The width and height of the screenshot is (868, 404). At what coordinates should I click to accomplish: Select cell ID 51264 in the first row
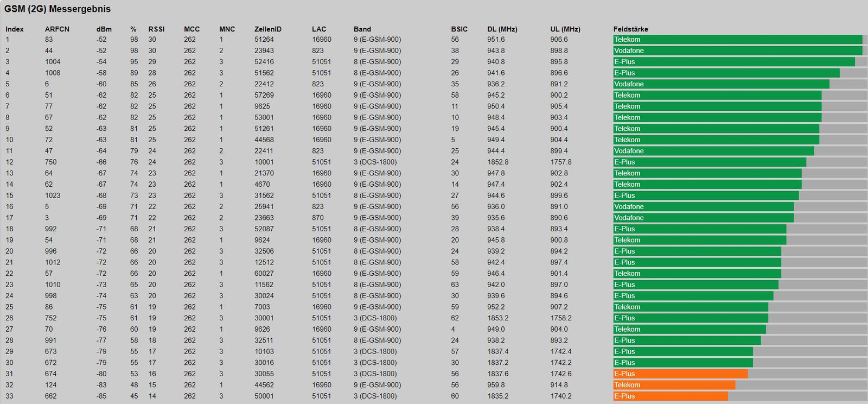264,40
